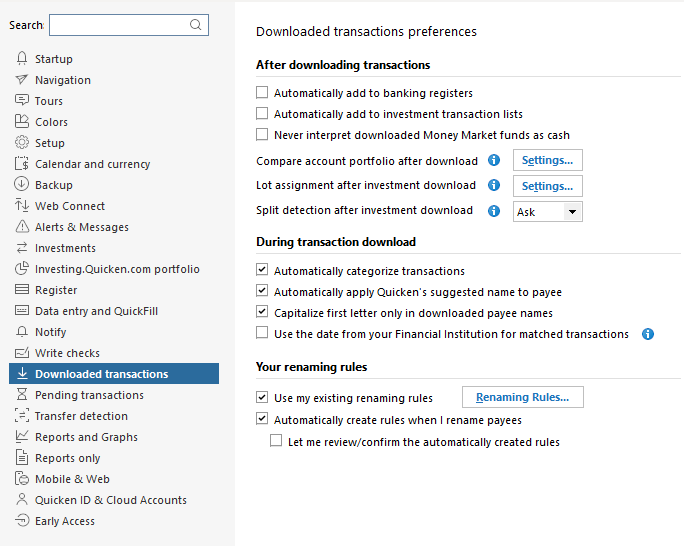The height and width of the screenshot is (546, 684).
Task: Click the Calendar and currency icon
Action: coord(22,164)
